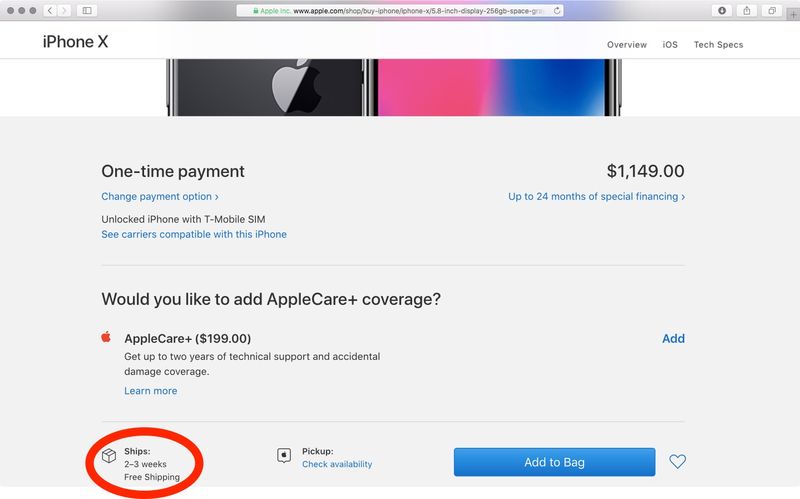Open the Tech Specs tab
The image size is (800, 499).
[718, 44]
